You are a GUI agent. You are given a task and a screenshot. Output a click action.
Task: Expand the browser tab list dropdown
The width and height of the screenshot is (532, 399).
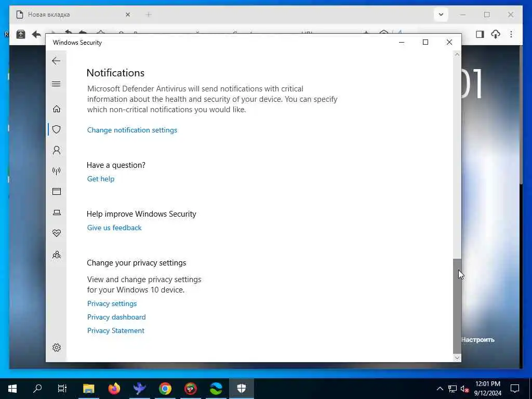(441, 15)
